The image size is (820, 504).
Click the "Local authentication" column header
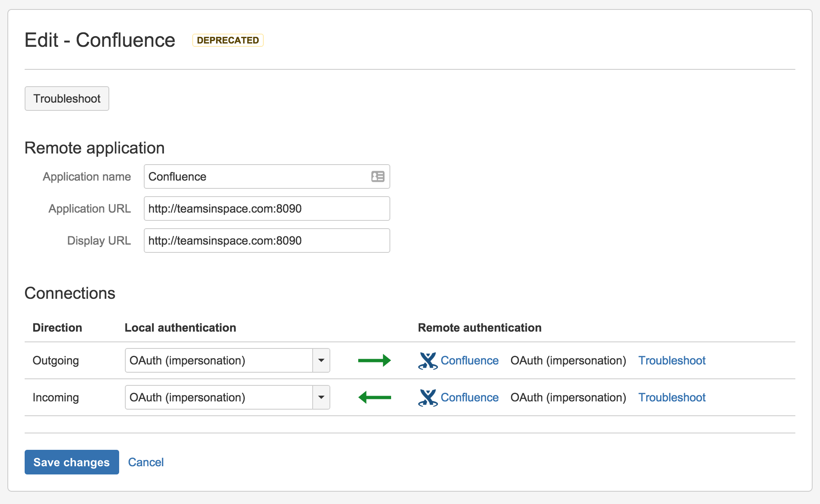180,328
